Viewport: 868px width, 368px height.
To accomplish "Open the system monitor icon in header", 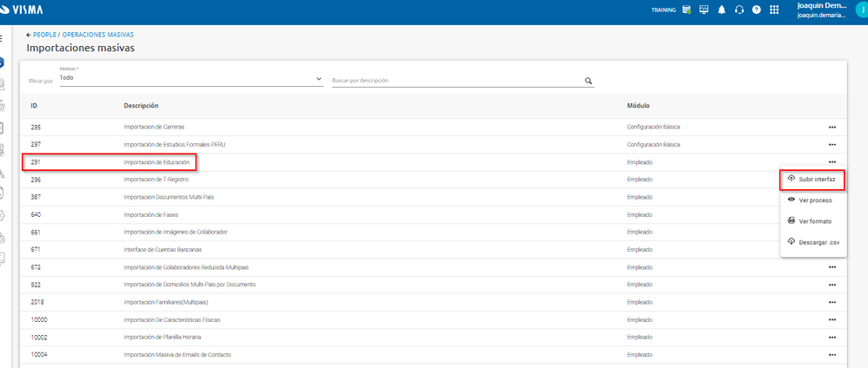I will tap(704, 10).
